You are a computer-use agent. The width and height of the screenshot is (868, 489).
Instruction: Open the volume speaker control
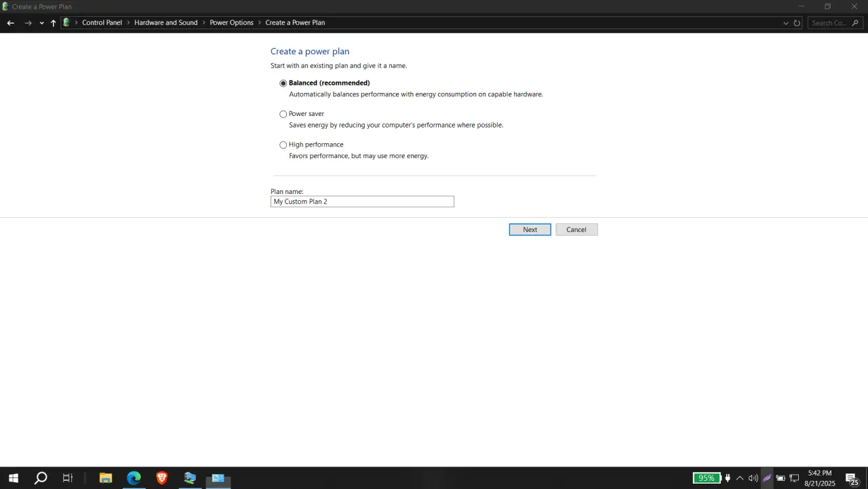coord(753,478)
